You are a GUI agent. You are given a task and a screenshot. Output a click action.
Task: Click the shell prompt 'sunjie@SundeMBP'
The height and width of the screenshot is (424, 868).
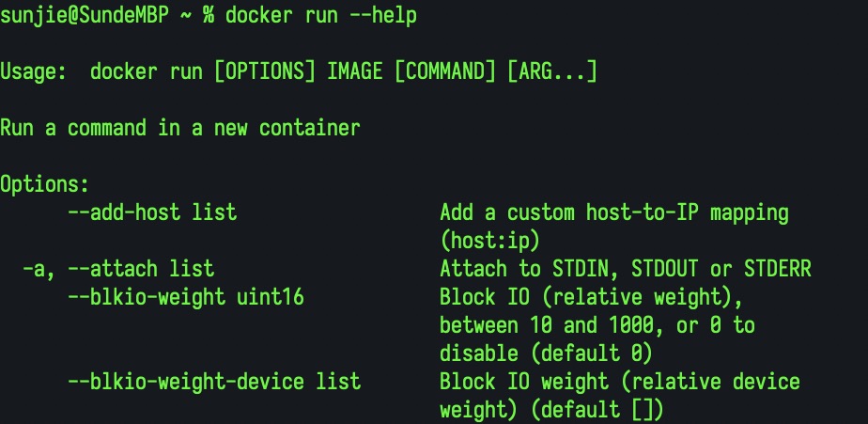pos(85,15)
